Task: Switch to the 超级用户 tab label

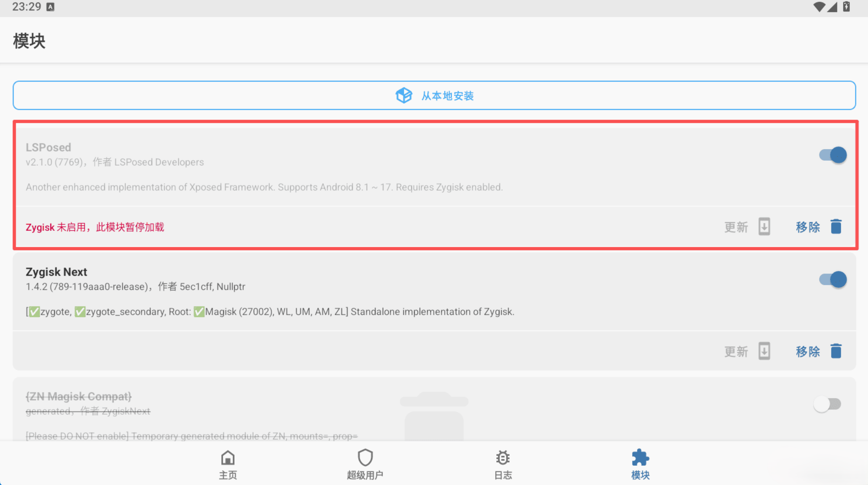Action: click(x=365, y=475)
